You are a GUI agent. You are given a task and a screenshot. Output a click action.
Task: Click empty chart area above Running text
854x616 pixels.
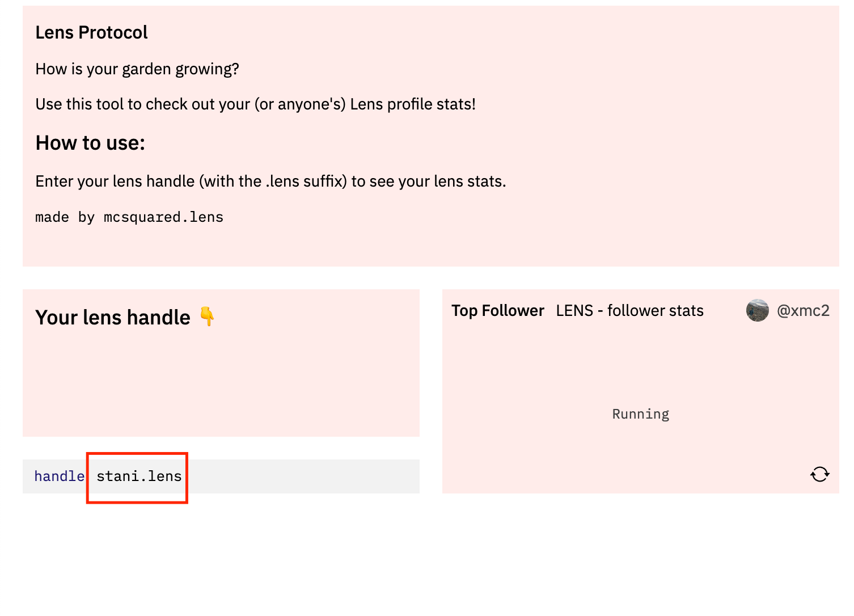pyautogui.click(x=641, y=363)
